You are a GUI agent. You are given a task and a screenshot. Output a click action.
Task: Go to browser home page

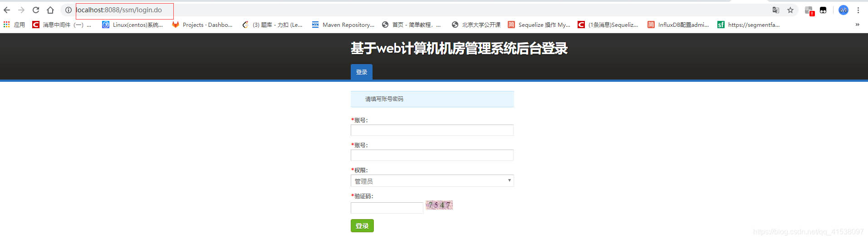(50, 10)
